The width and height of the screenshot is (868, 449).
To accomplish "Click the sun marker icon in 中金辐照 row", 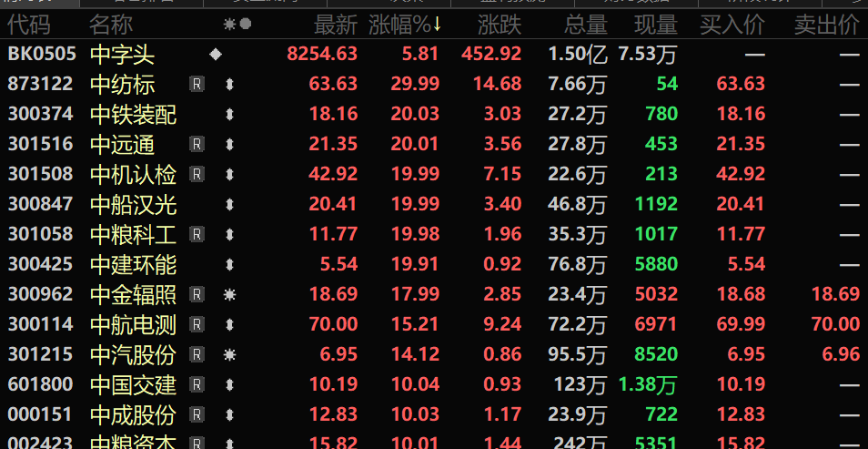I will pyautogui.click(x=229, y=294).
